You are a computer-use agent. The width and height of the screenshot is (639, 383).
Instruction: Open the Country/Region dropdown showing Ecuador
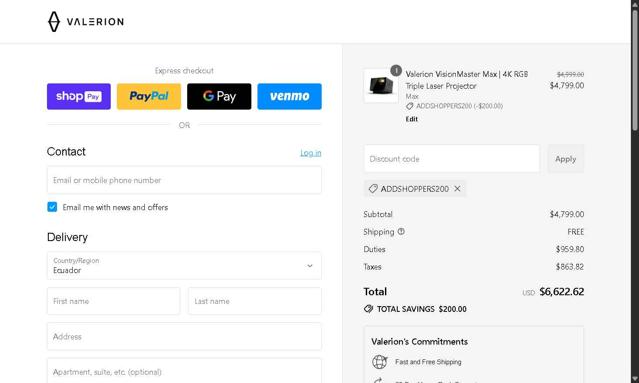(x=184, y=266)
